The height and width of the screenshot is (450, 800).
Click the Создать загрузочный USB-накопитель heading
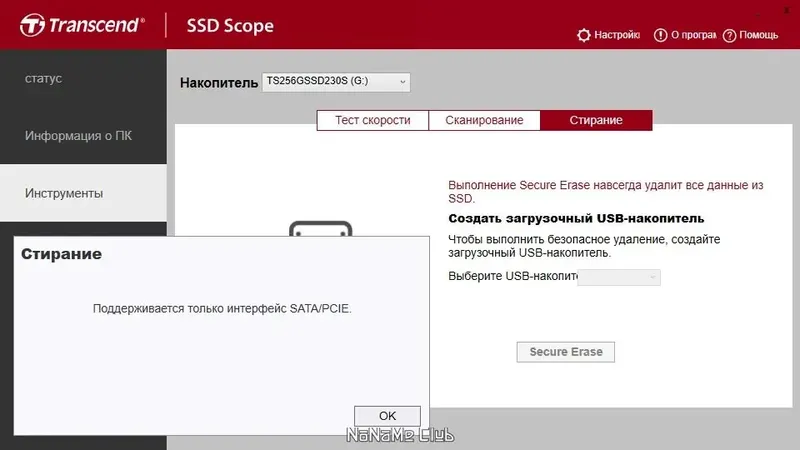tap(576, 218)
